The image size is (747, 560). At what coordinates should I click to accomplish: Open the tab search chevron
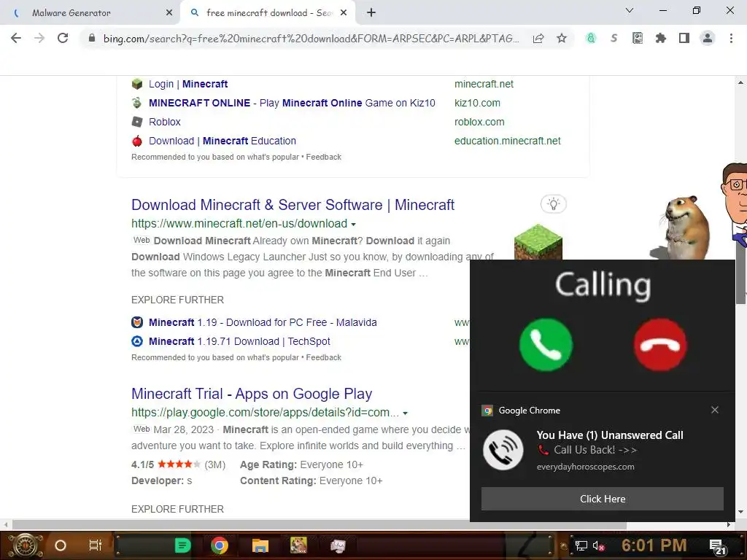(630, 10)
